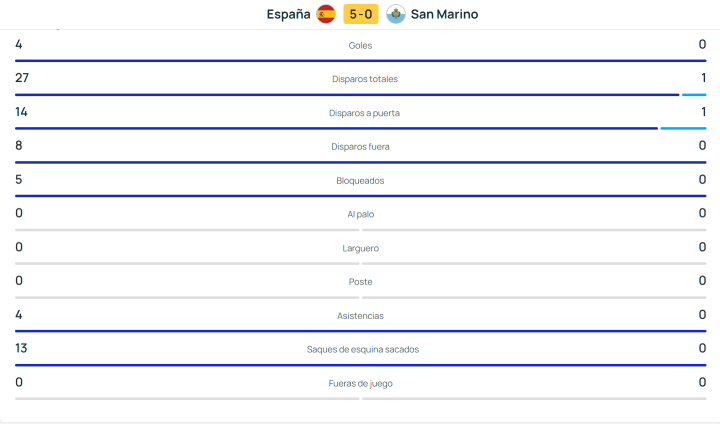Select the Fueras de juego label
The image size is (720, 424).
click(x=360, y=383)
